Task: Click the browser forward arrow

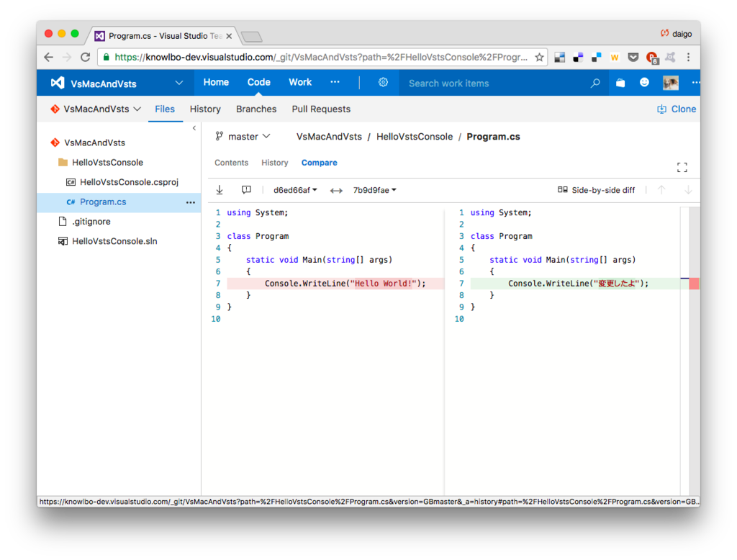Action: click(x=67, y=57)
